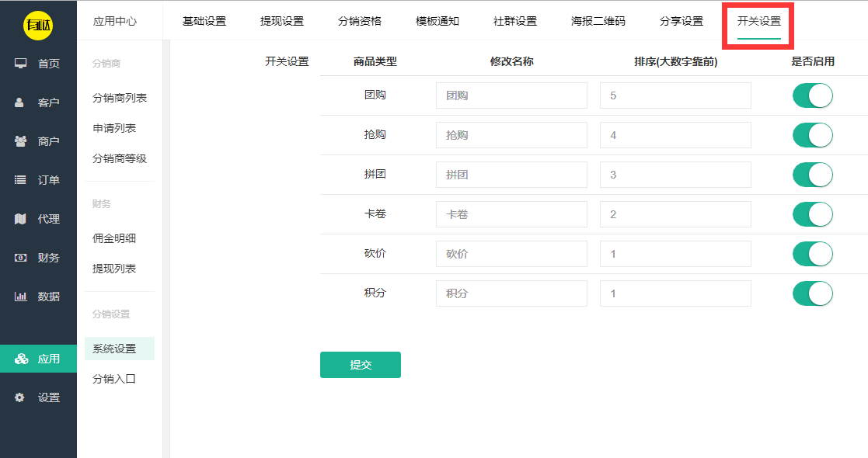This screenshot has height=458, width=868.
Task: Click the 砍价 name input field
Action: [x=511, y=254]
